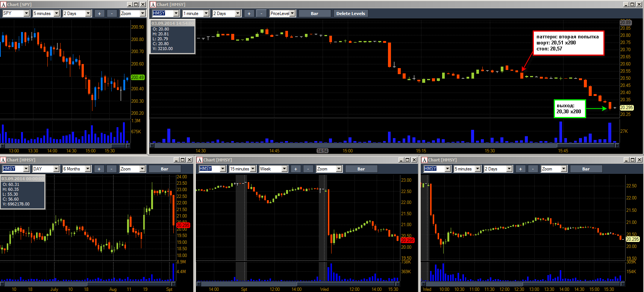Maximize the HMSY DAY chart window

(183, 160)
